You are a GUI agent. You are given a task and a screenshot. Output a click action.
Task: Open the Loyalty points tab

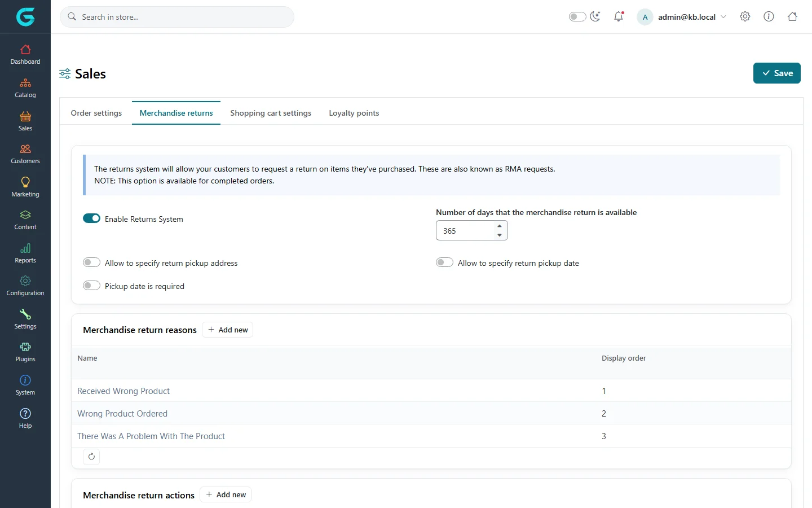point(354,113)
